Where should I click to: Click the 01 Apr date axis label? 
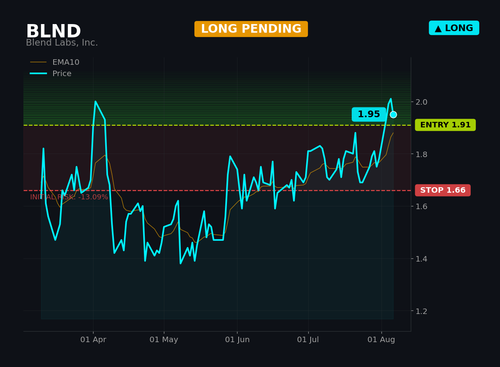pyautogui.click(x=93, y=340)
